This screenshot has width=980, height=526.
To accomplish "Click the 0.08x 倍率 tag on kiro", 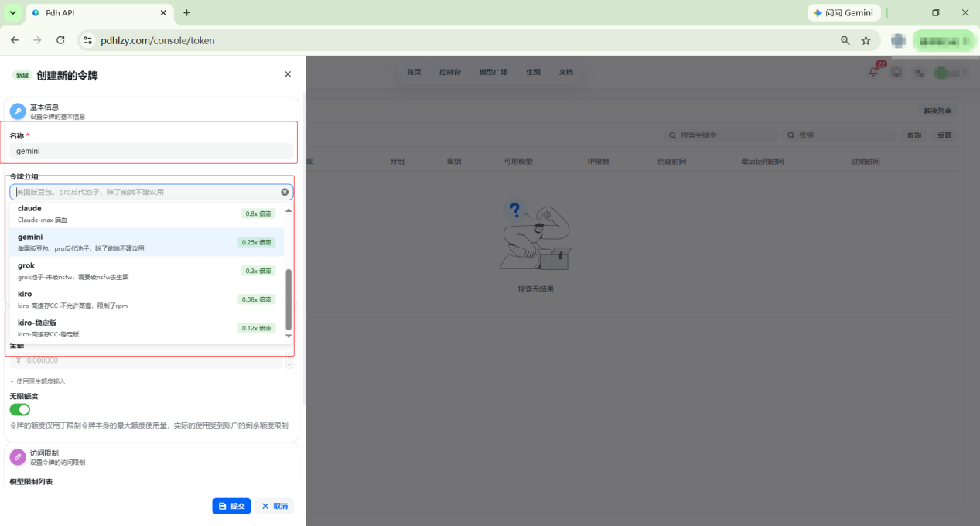I will [x=257, y=299].
